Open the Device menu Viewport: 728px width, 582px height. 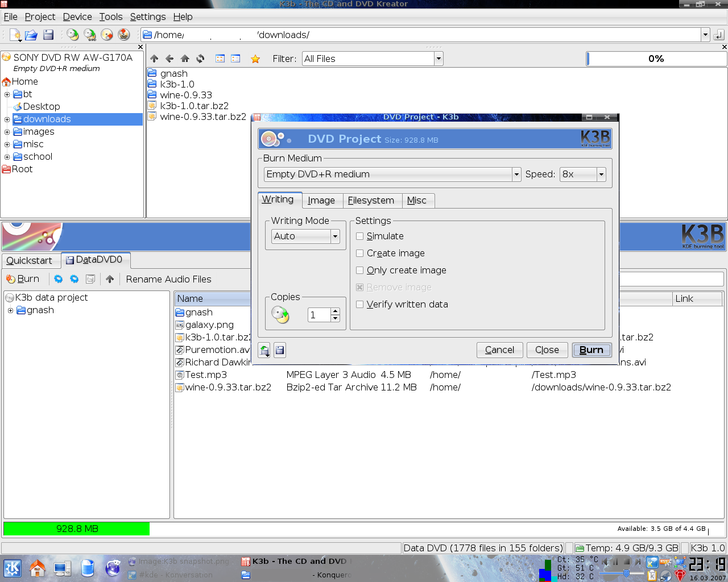77,17
